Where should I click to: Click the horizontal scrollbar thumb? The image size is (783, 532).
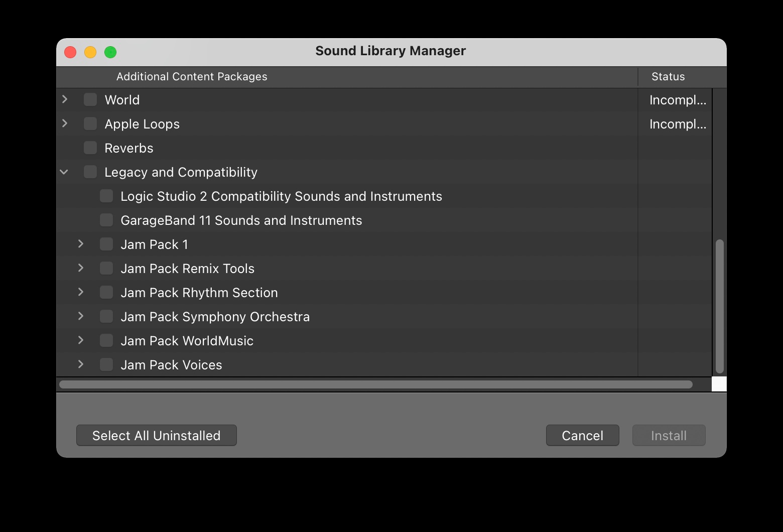pos(376,384)
